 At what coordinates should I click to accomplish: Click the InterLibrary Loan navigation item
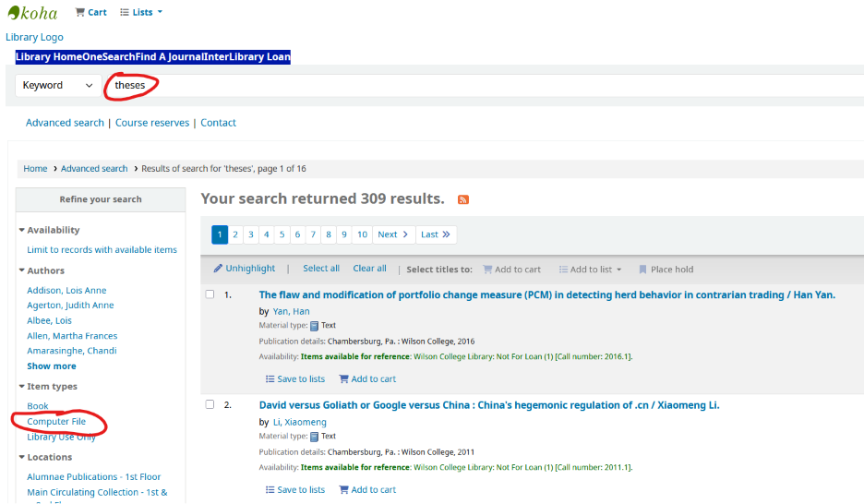pos(246,56)
